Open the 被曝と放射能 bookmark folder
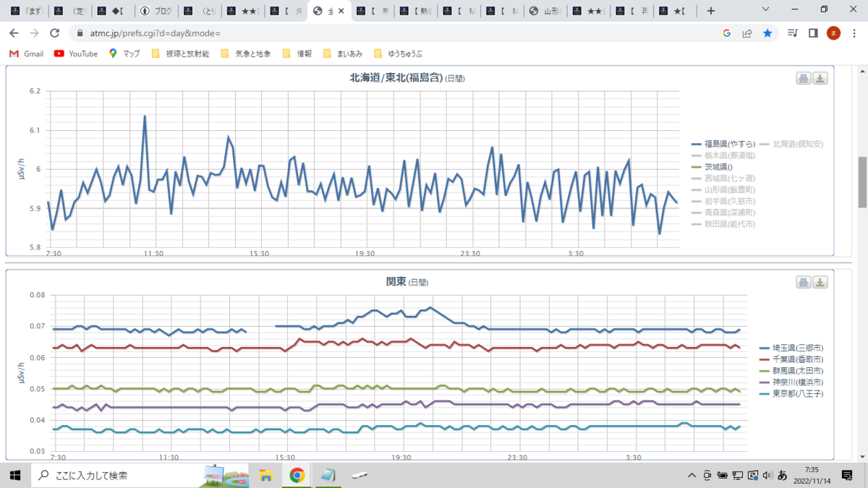The width and height of the screenshot is (868, 488). pos(180,53)
